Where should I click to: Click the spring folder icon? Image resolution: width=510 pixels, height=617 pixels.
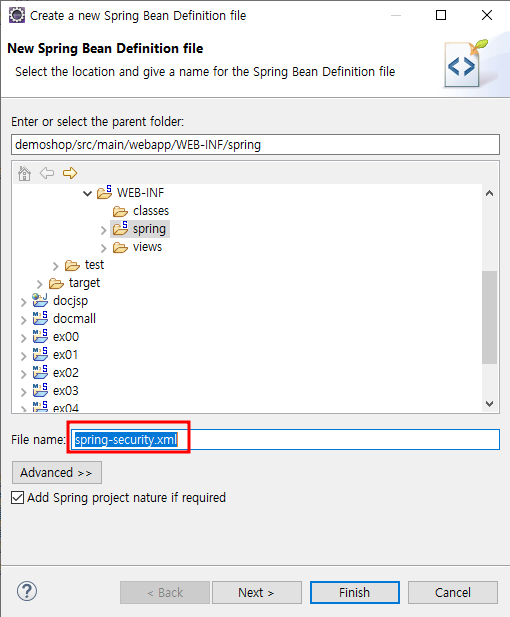[x=120, y=228]
